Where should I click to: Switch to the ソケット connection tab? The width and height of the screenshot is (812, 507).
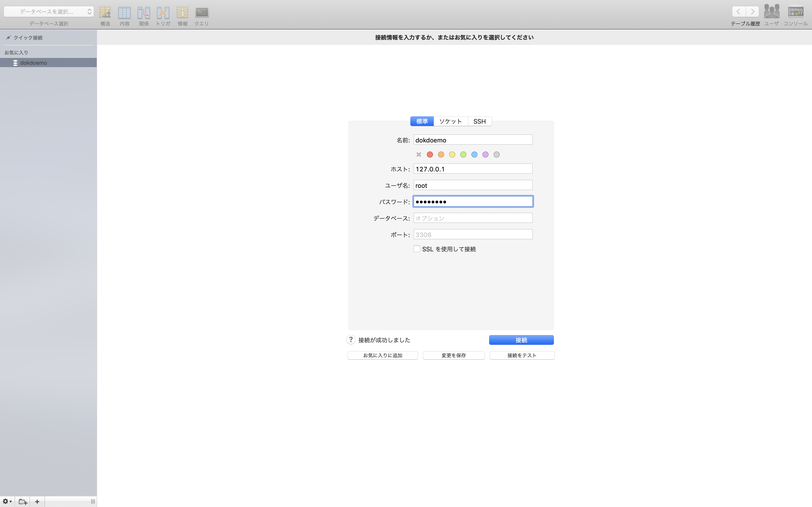click(451, 121)
